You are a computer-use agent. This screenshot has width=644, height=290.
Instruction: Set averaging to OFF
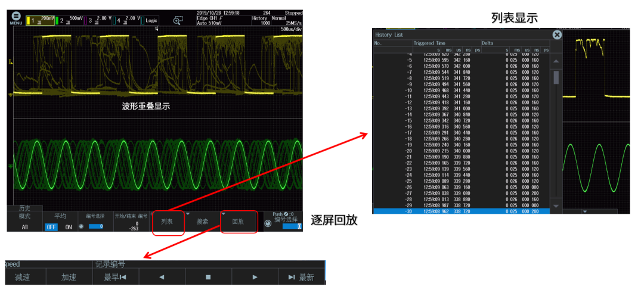tap(51, 227)
